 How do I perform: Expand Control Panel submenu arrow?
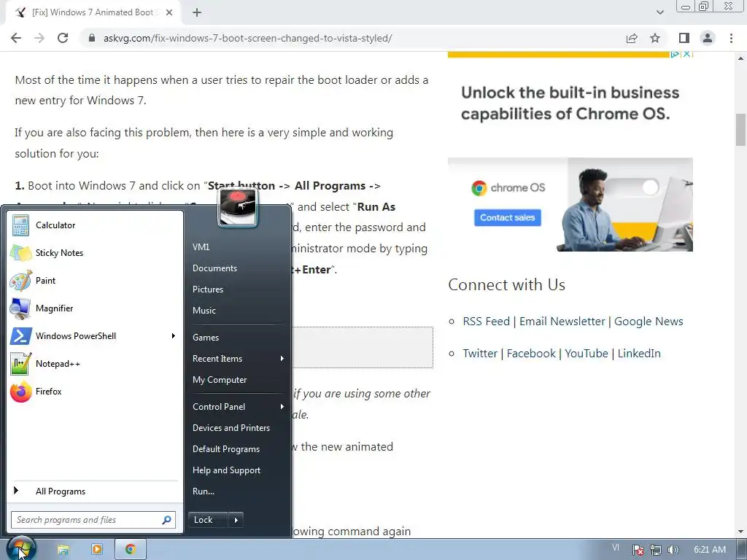[282, 406]
